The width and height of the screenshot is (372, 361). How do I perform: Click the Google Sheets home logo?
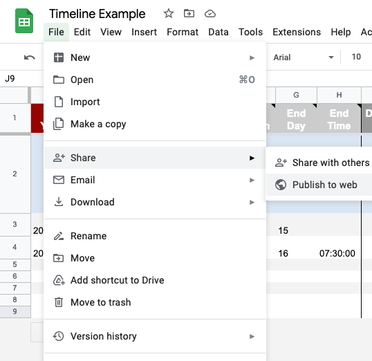point(24,21)
